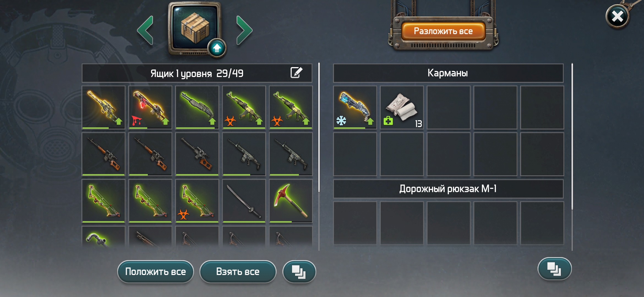Click the Карманы section header
The width and height of the screenshot is (644, 297).
[x=448, y=73]
